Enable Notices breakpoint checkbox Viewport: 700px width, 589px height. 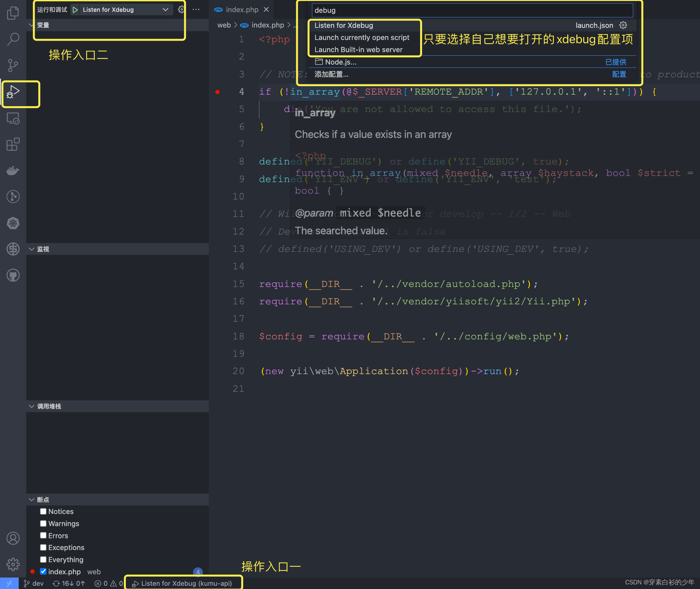[x=43, y=511]
